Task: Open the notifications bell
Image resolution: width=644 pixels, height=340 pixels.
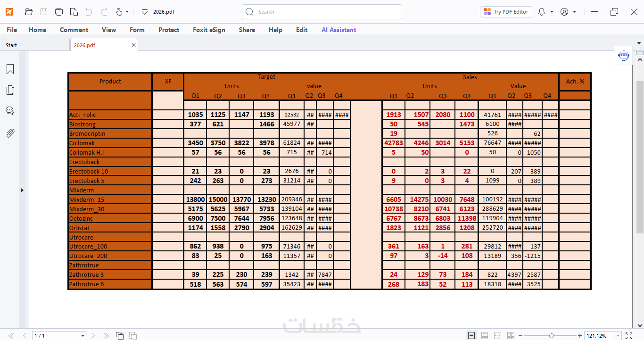Action: click(542, 12)
